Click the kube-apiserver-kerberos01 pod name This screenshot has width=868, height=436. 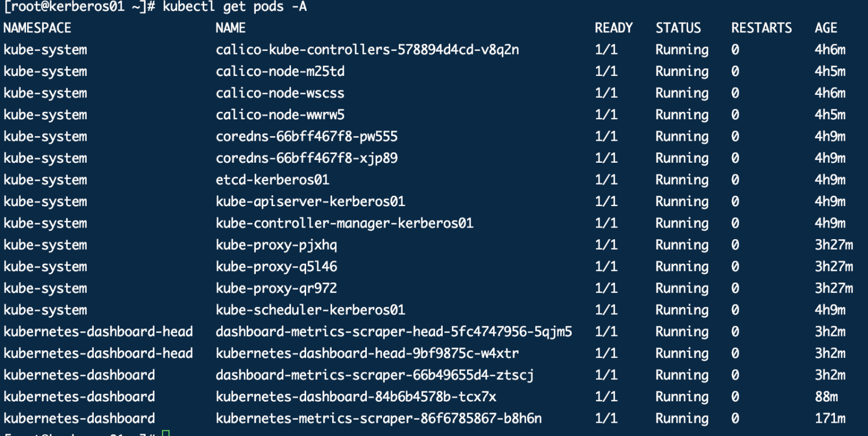coord(310,201)
